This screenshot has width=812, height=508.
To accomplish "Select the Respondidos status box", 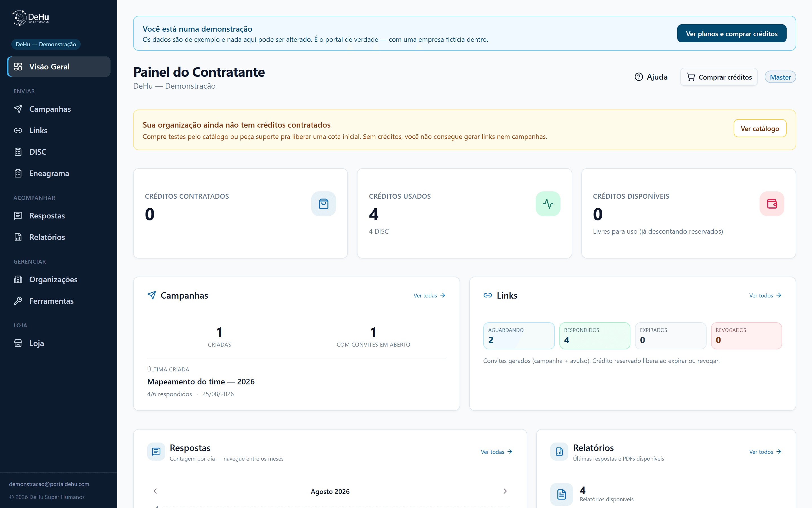I will coord(595,336).
